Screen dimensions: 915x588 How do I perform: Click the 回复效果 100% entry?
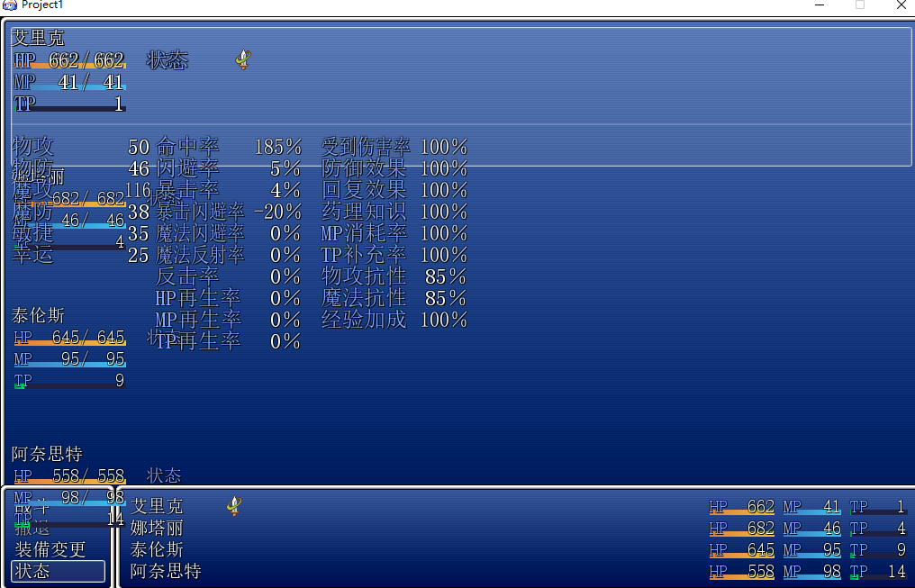(394, 190)
